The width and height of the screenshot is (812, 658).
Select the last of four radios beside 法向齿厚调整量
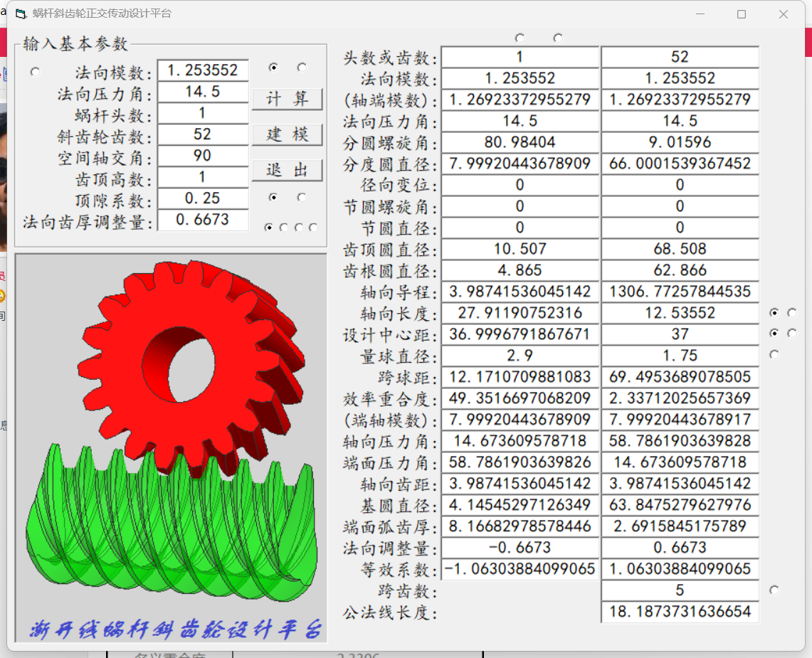point(313,228)
